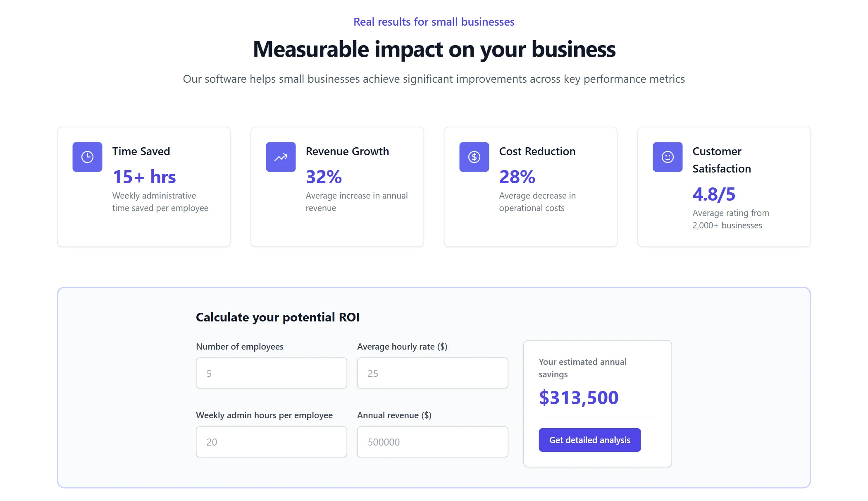The width and height of the screenshot is (868, 501).
Task: Click the Customer Satisfaction card title
Action: pyautogui.click(x=722, y=160)
